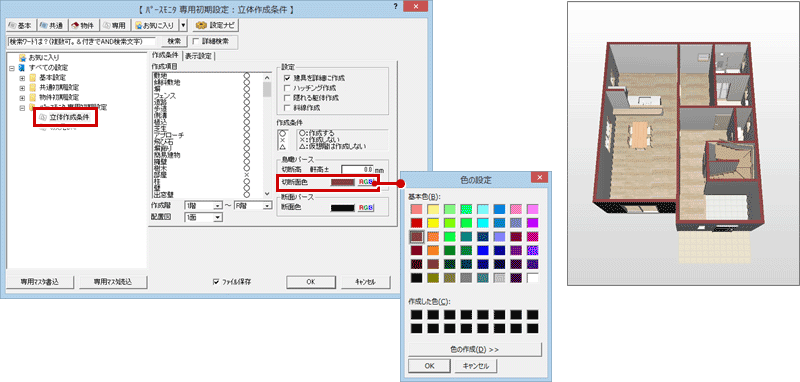Open the arrow next to お気に入り toolbar button
Image resolution: width=800 pixels, height=382 pixels.
coord(184,25)
